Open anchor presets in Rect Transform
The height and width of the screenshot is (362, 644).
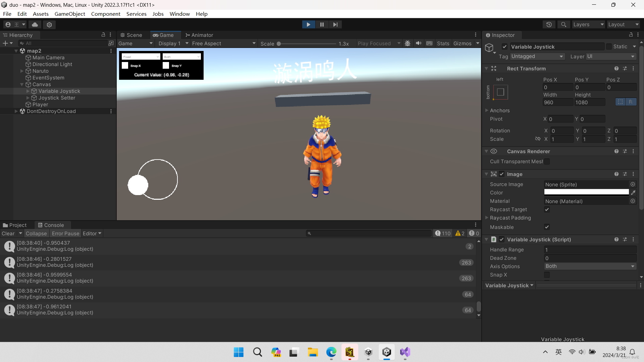[x=500, y=92]
